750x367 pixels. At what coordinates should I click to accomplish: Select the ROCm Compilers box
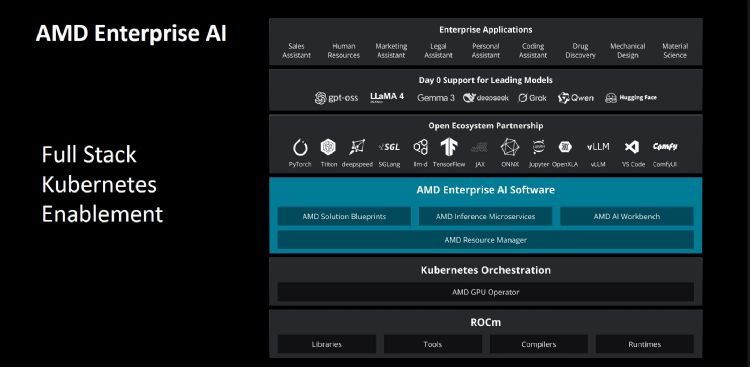[x=539, y=344]
